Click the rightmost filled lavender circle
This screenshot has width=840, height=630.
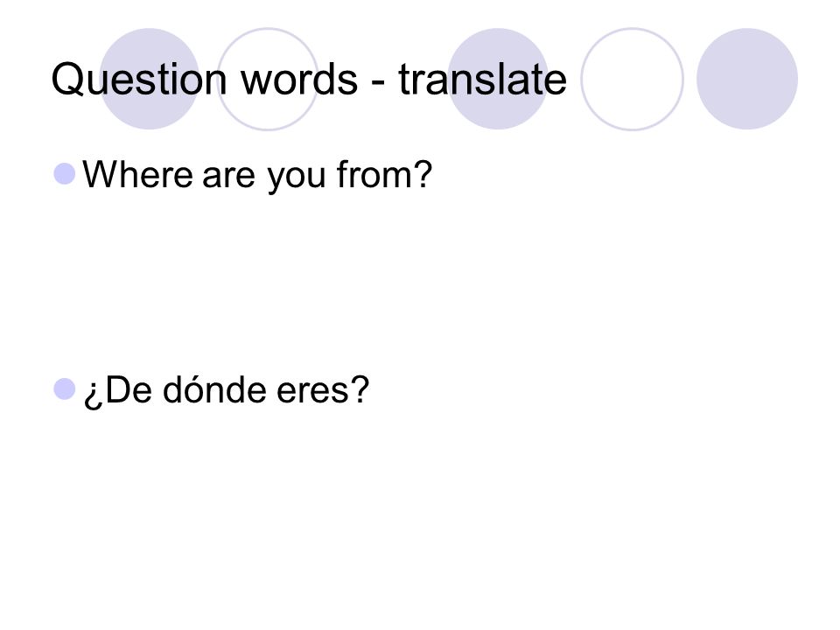pos(747,79)
